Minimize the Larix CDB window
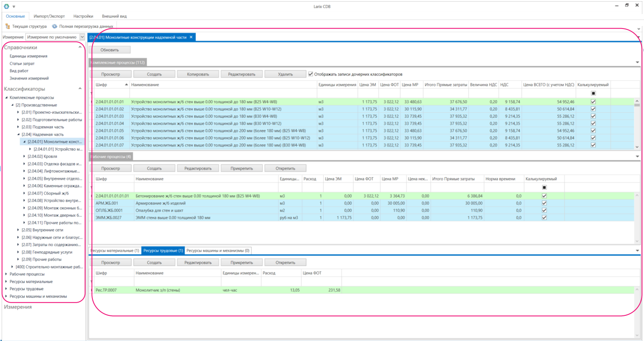644x341 pixels. (x=617, y=5)
